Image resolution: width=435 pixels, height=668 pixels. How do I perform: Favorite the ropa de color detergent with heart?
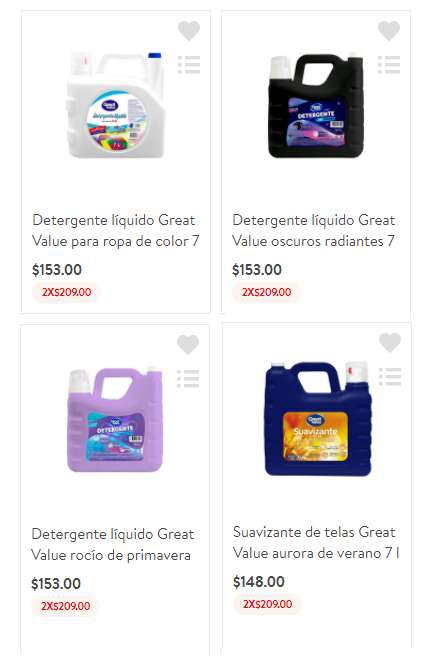coord(189,30)
